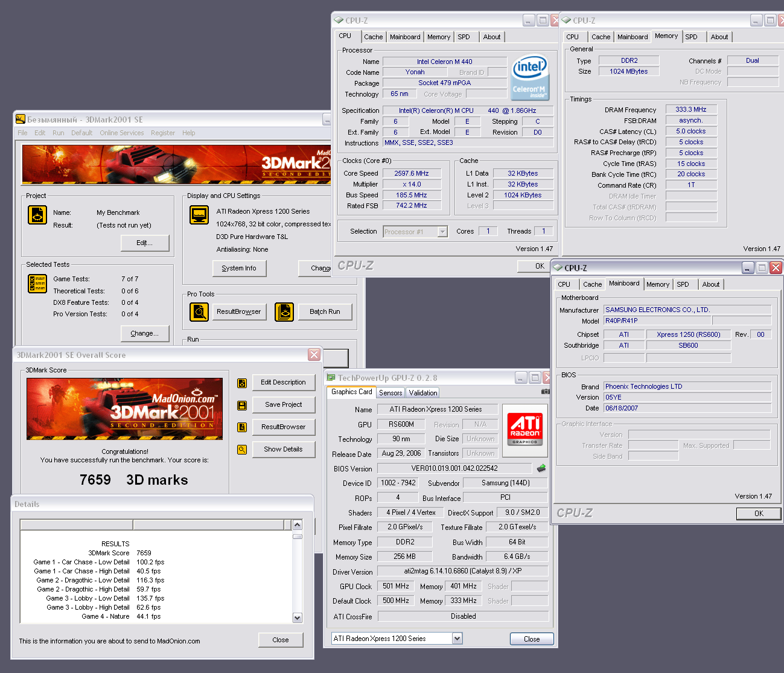
Task: Open the ATI Radeon Xpress 1200 Series dropdown
Action: (457, 639)
